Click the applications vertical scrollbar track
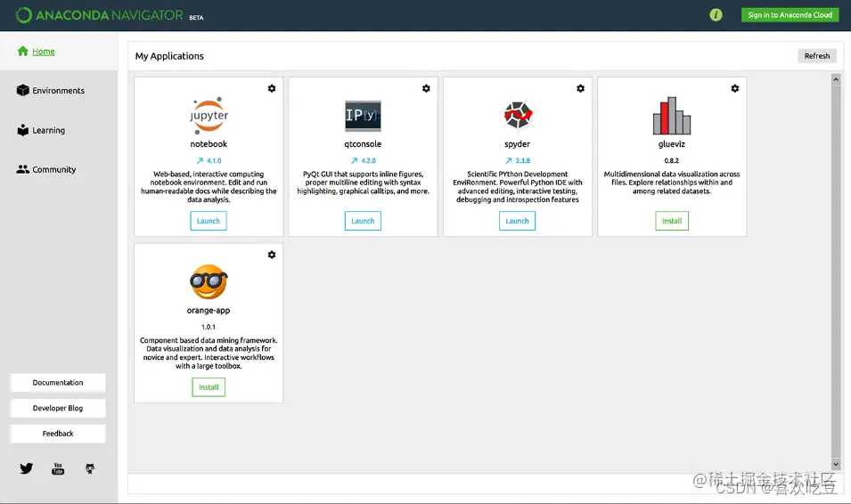 point(836,272)
